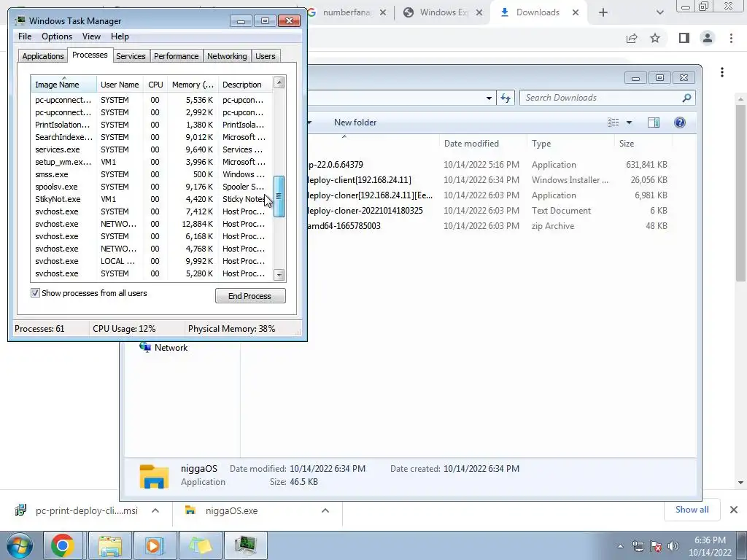Switch to the Performance tab
Image resolution: width=747 pixels, height=560 pixels.
(x=177, y=56)
